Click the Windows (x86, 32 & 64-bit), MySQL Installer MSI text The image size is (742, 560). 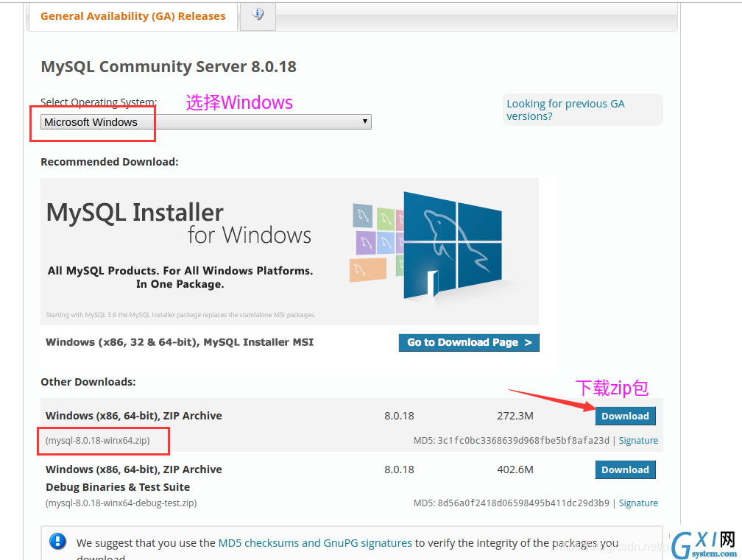point(180,342)
